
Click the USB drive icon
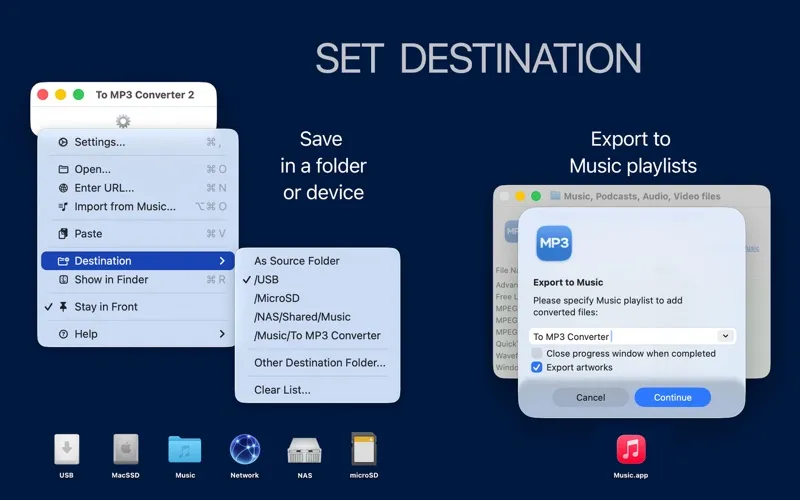pos(66,449)
